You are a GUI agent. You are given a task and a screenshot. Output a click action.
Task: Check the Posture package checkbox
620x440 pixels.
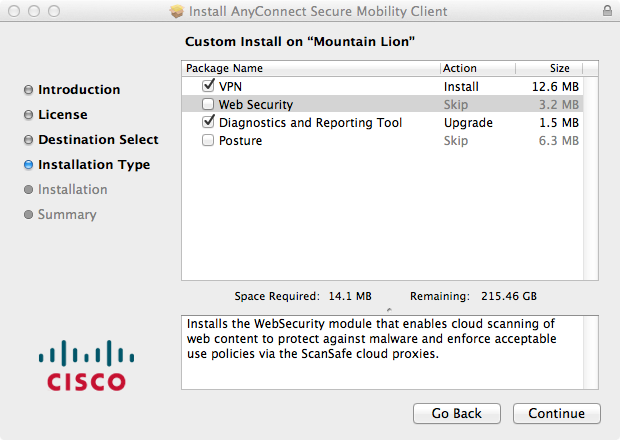[208, 140]
